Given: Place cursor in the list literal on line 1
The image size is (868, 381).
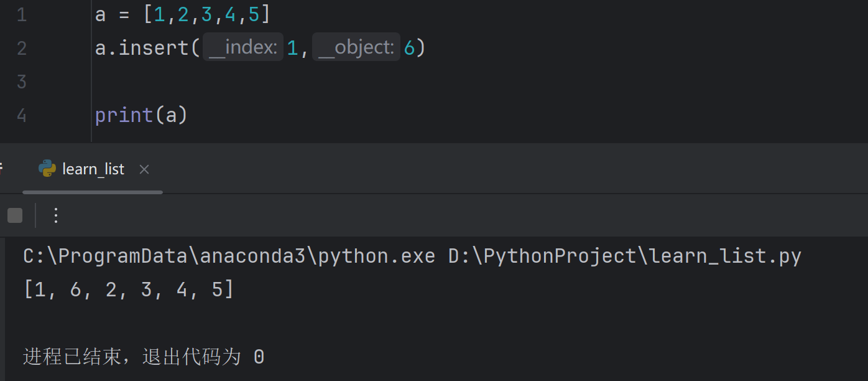Looking at the screenshot, I should [207, 14].
